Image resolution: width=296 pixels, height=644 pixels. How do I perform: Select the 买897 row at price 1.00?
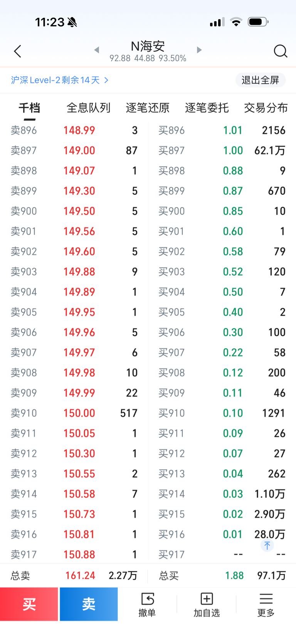(x=222, y=150)
